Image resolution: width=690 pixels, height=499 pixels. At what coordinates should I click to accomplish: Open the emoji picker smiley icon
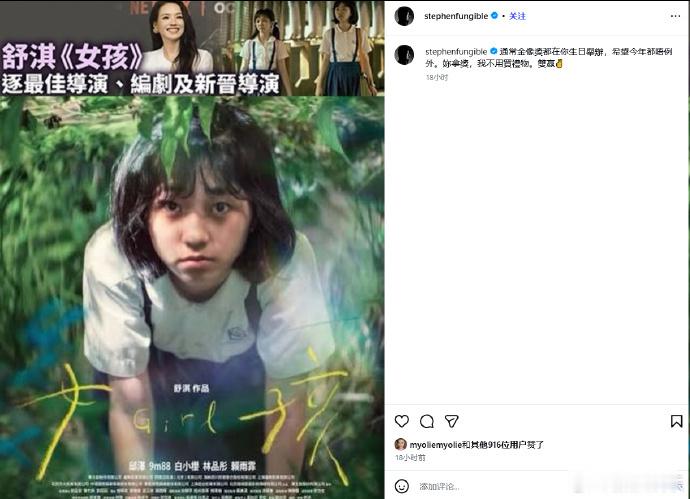(401, 486)
